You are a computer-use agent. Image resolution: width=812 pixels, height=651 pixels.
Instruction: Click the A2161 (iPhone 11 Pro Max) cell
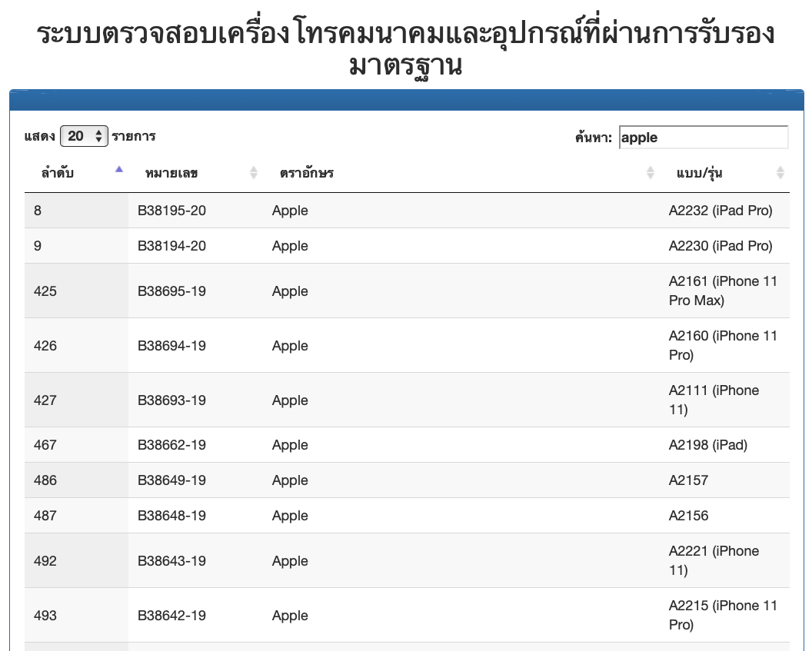point(723,291)
